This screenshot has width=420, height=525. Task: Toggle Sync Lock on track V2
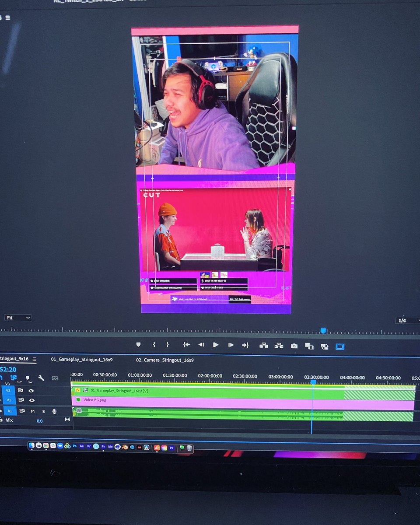[21, 390]
